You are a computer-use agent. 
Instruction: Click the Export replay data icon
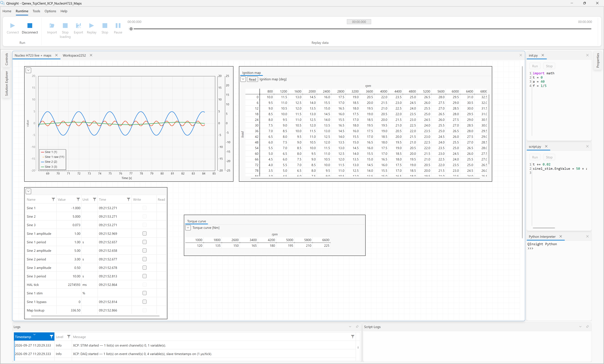click(x=78, y=25)
